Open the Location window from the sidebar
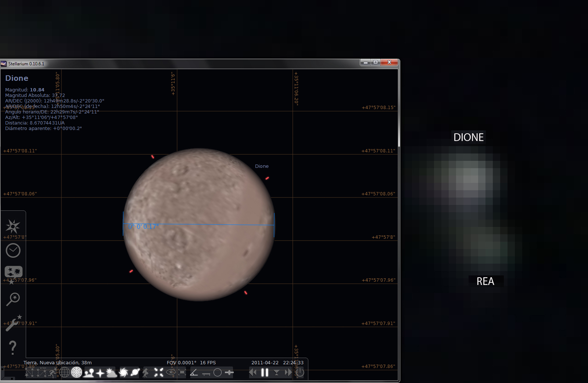 tap(13, 227)
